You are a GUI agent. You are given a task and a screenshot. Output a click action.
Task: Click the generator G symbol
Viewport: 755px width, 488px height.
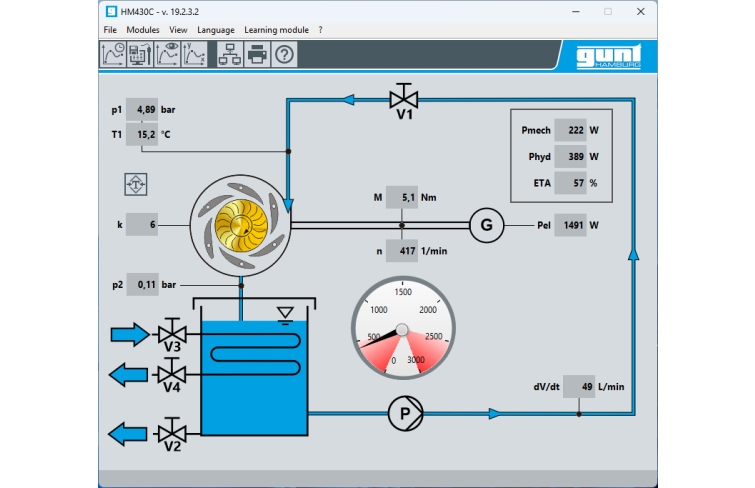[486, 225]
